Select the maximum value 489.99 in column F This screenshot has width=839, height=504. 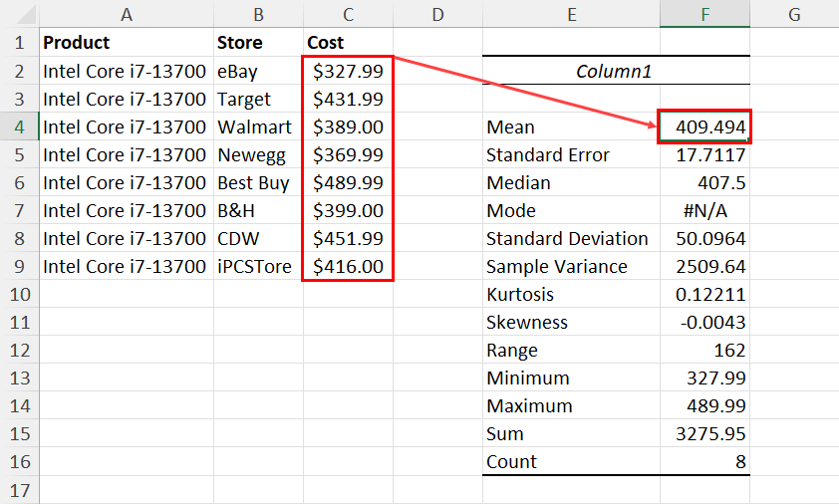(705, 405)
